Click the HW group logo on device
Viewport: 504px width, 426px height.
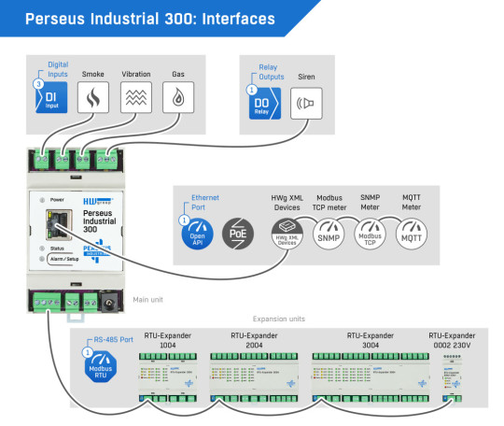98,202
